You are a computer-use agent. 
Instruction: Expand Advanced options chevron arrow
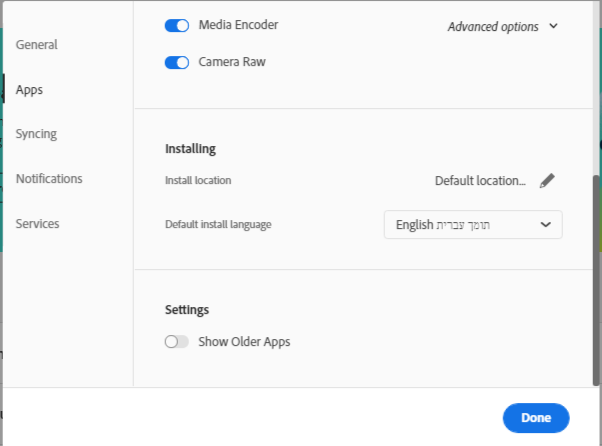pyautogui.click(x=554, y=27)
